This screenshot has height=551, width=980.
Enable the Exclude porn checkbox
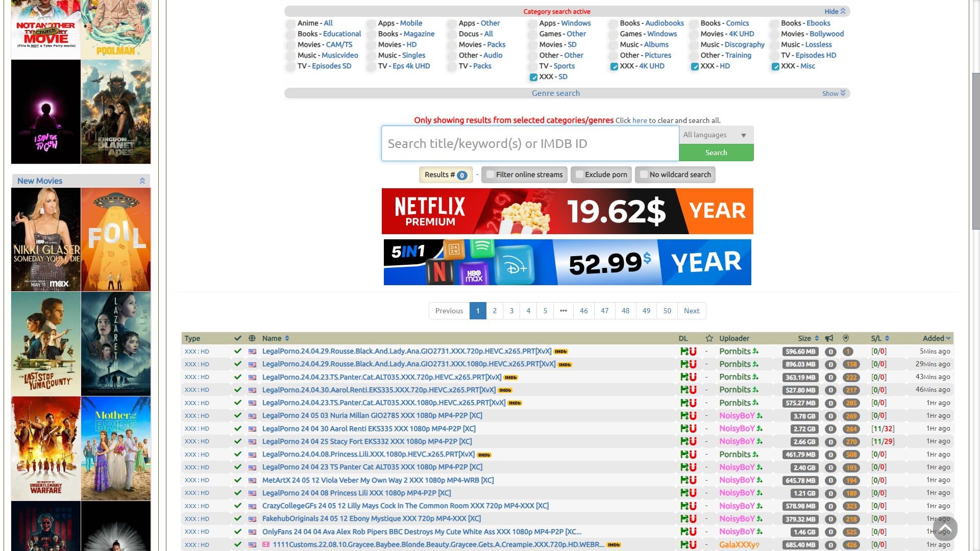click(579, 174)
